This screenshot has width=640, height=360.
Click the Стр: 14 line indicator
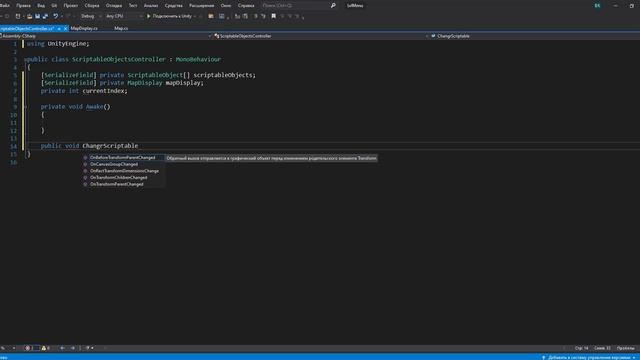[582, 348]
